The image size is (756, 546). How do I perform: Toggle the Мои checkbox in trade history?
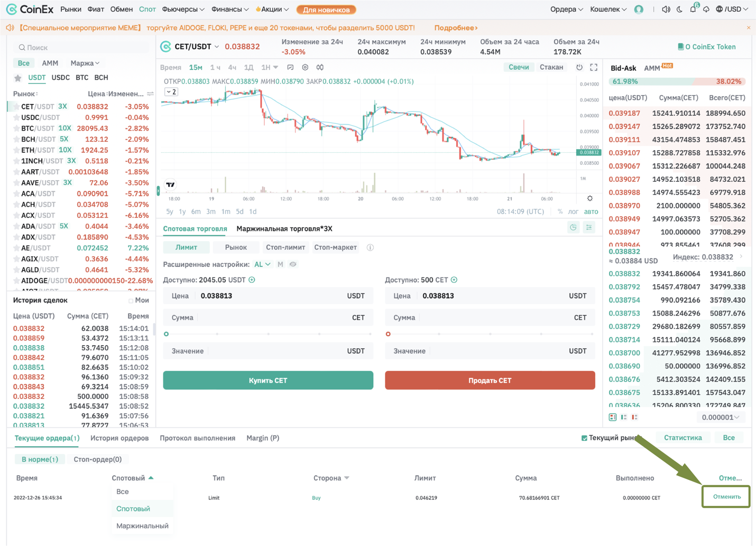coord(131,301)
